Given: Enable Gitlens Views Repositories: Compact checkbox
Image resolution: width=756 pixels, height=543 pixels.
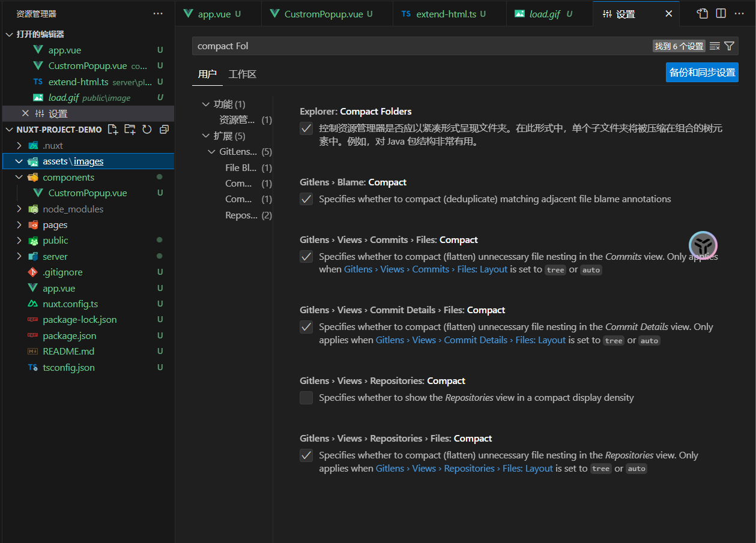Looking at the screenshot, I should tap(306, 398).
